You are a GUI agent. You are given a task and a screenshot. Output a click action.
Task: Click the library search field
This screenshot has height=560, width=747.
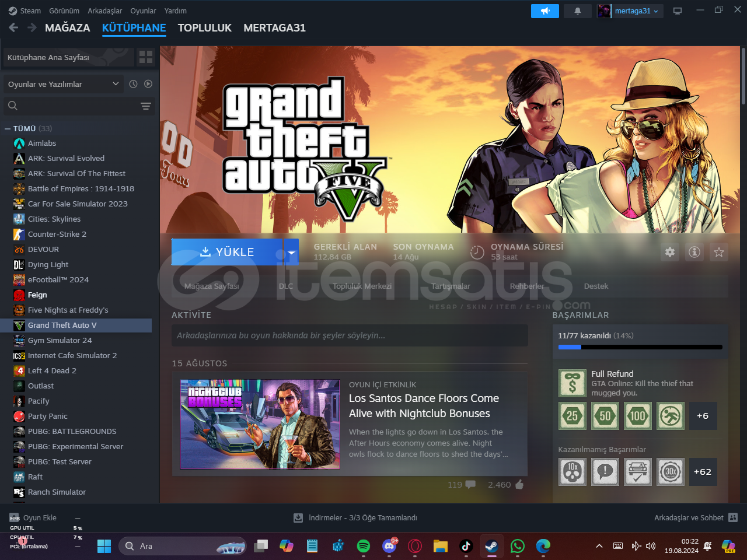tap(70, 106)
